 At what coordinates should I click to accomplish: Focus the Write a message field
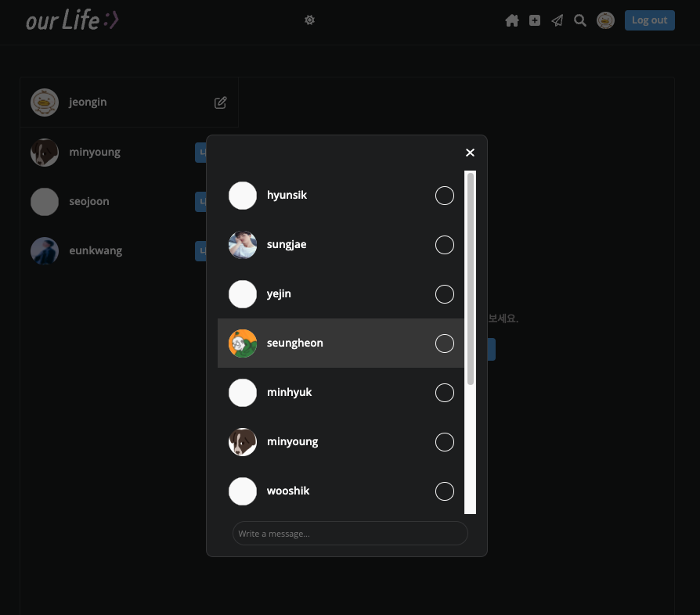[350, 534]
